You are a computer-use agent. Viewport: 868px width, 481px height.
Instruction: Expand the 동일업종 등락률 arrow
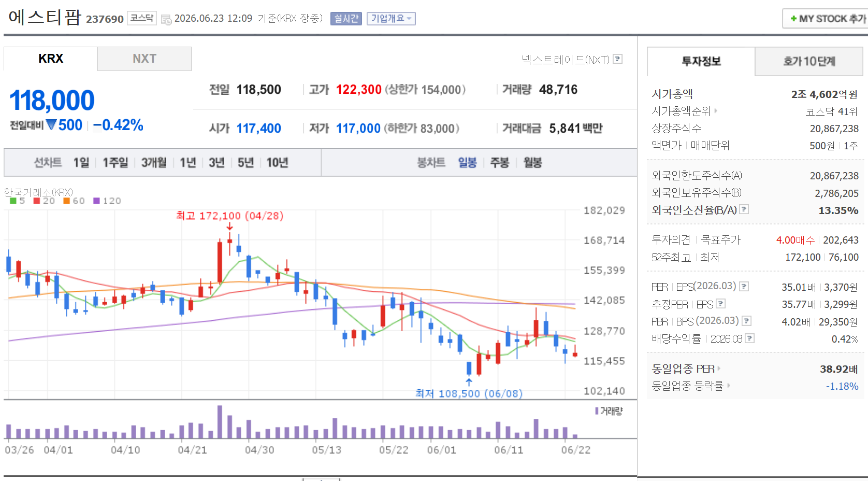[729, 386]
